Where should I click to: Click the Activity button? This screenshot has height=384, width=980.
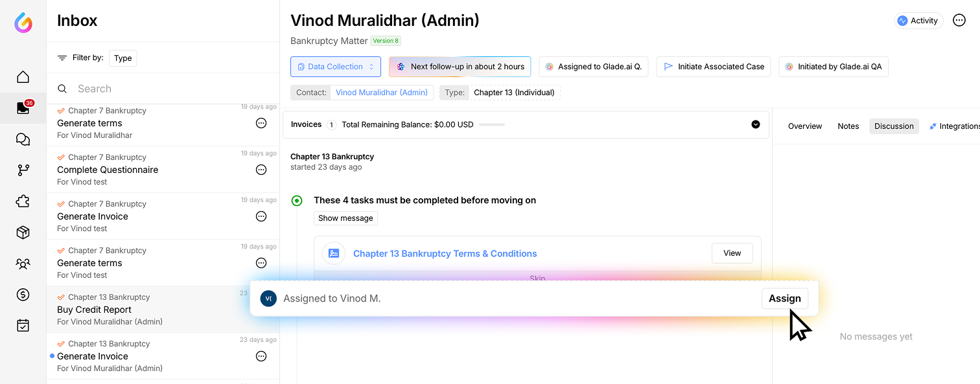(x=918, y=21)
